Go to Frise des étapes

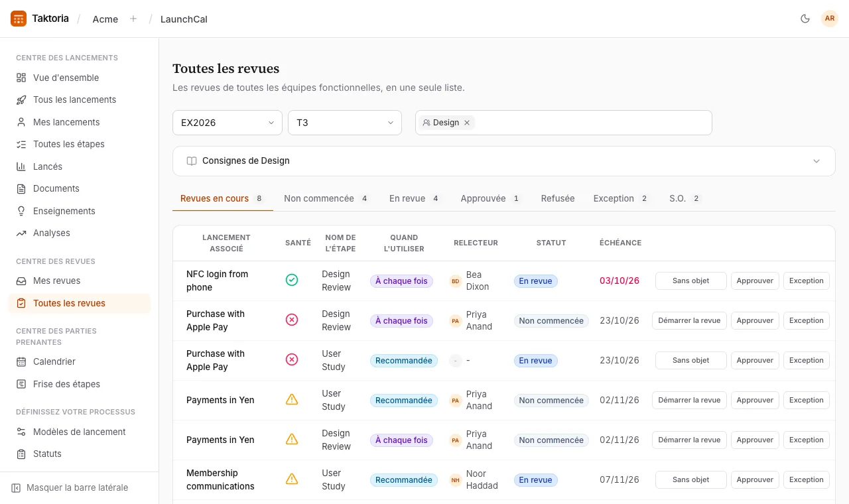click(x=79, y=384)
